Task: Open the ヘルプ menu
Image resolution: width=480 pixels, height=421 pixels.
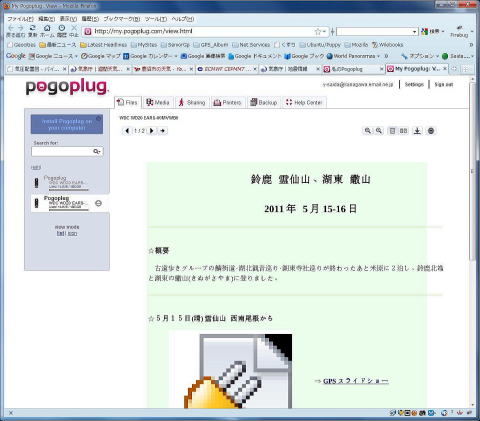Action: point(183,19)
